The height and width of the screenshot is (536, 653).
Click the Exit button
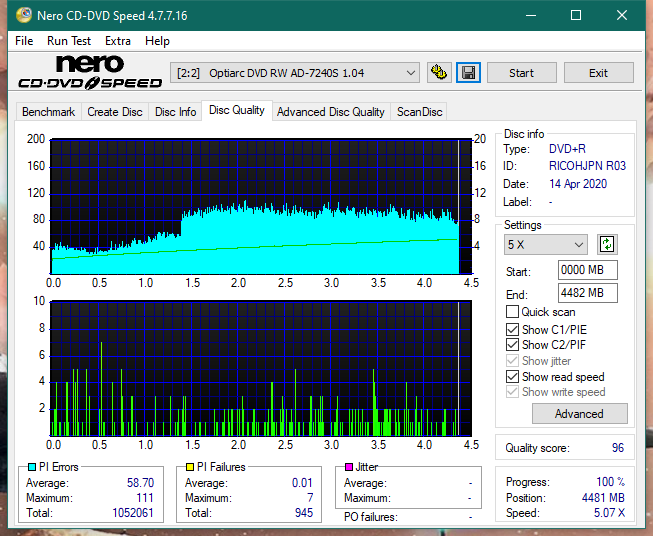click(598, 73)
